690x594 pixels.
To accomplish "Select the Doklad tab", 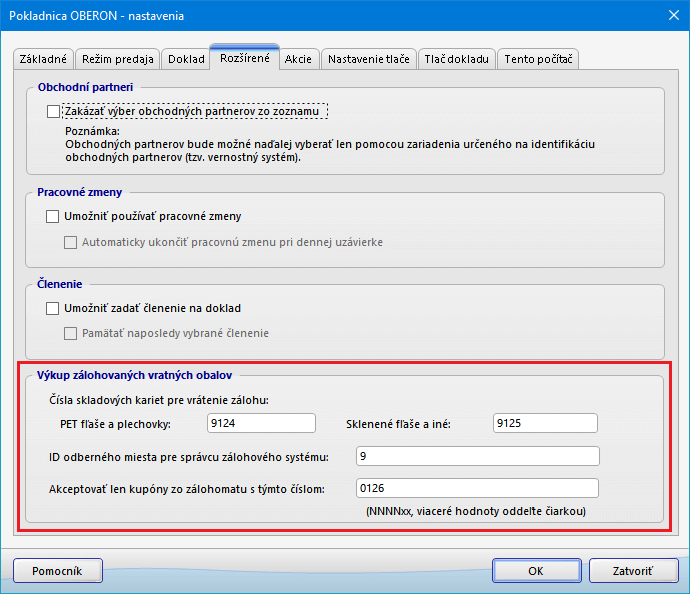I will (x=185, y=59).
